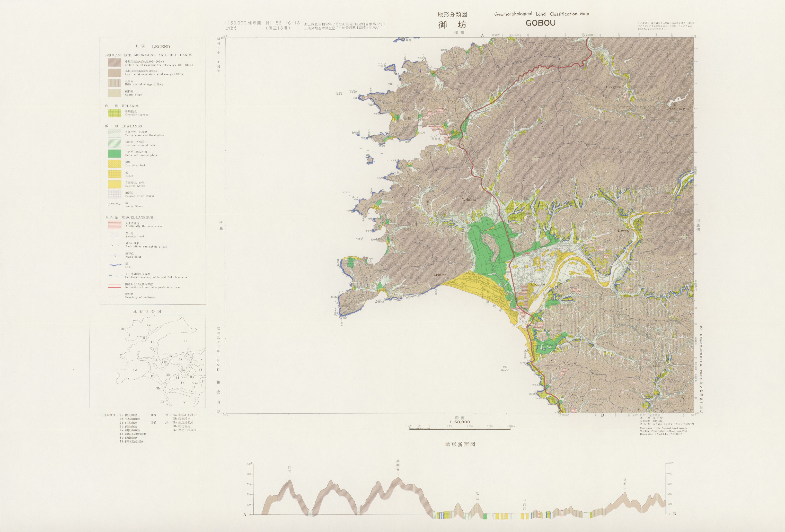The height and width of the screenshot is (532, 785).
Task: Click the Rocky Shore legend symbol
Action: tap(114, 204)
